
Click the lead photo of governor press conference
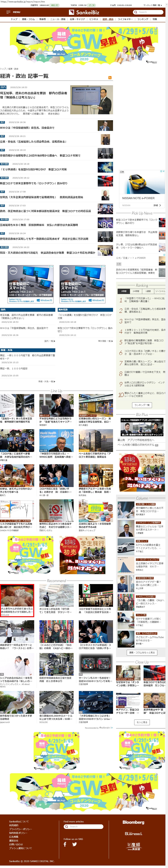(91, 100)
